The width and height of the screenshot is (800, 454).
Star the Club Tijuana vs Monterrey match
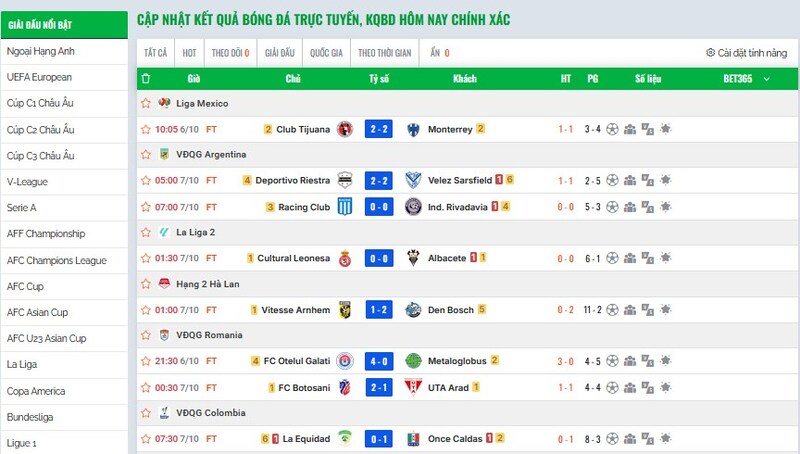(x=146, y=129)
